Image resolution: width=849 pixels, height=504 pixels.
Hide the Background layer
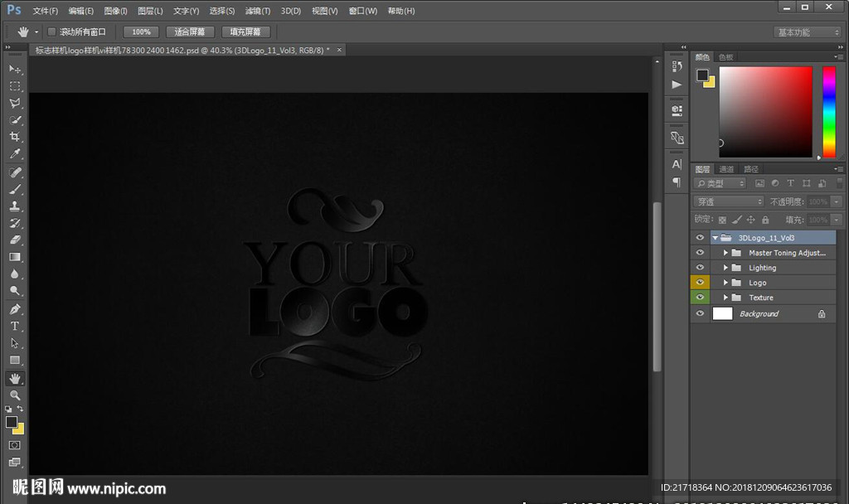point(700,313)
